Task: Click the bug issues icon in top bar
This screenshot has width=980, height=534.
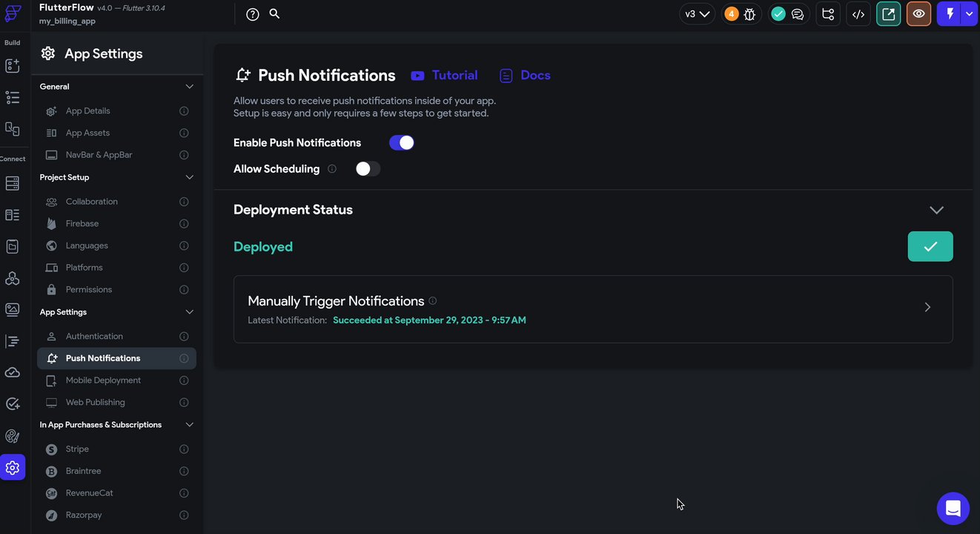Action: (749, 14)
